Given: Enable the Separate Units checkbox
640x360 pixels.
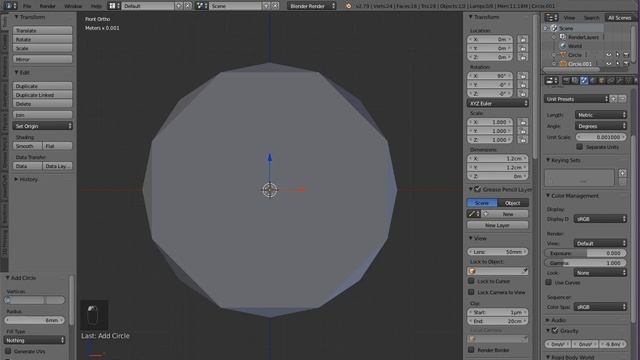Looking at the screenshot, I should coord(579,147).
